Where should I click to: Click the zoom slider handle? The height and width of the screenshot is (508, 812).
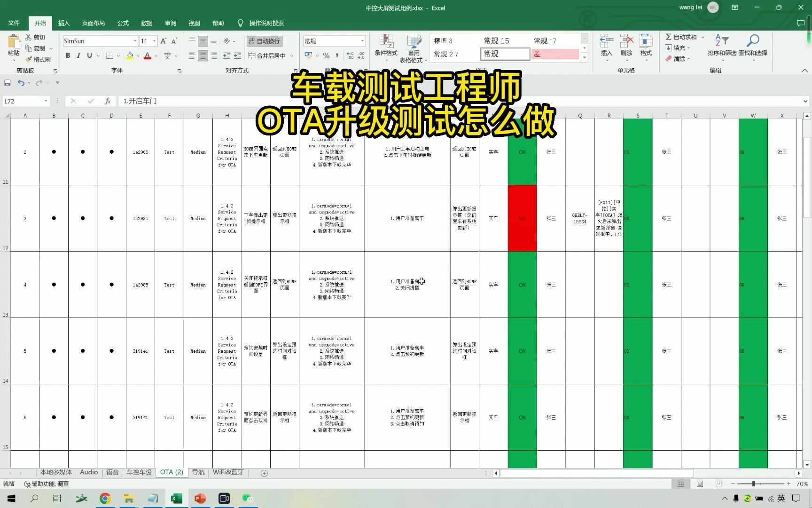tap(754, 484)
